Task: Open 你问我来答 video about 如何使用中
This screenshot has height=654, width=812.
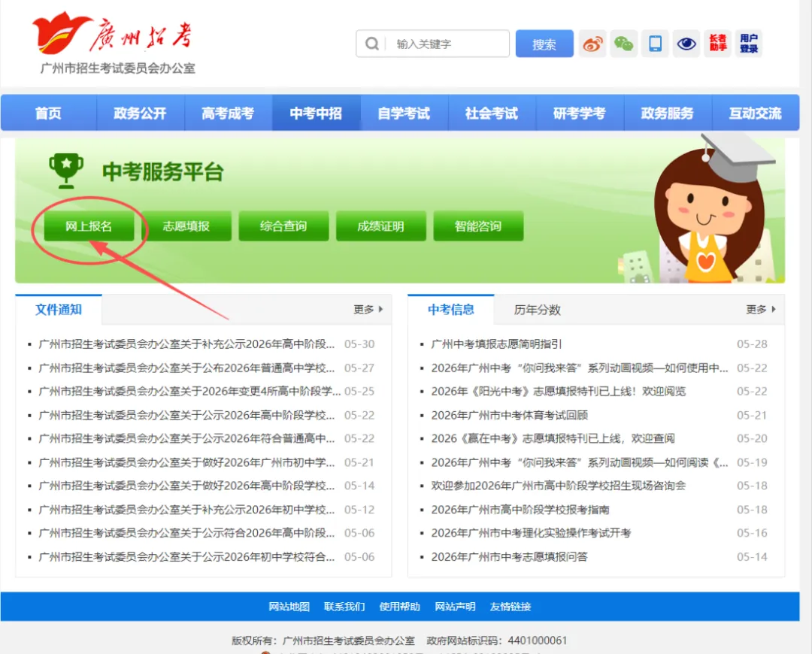Action: coord(580,368)
